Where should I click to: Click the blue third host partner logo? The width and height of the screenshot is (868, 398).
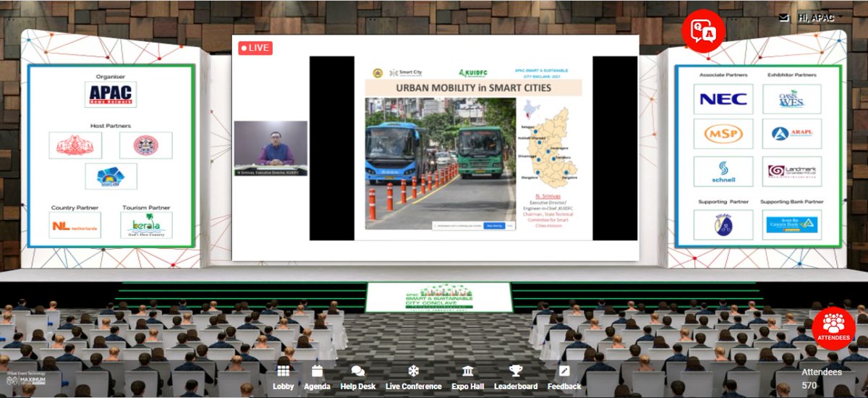tap(111, 177)
